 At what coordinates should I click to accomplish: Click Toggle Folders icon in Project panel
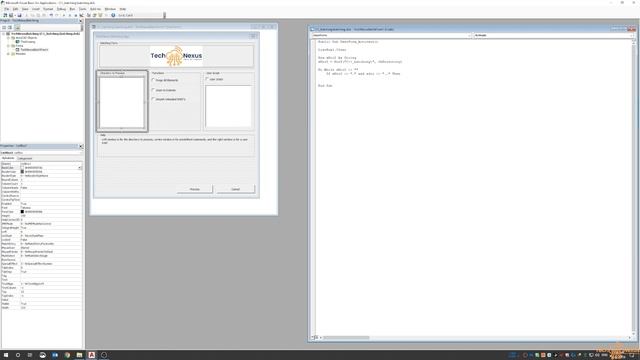click(18, 27)
